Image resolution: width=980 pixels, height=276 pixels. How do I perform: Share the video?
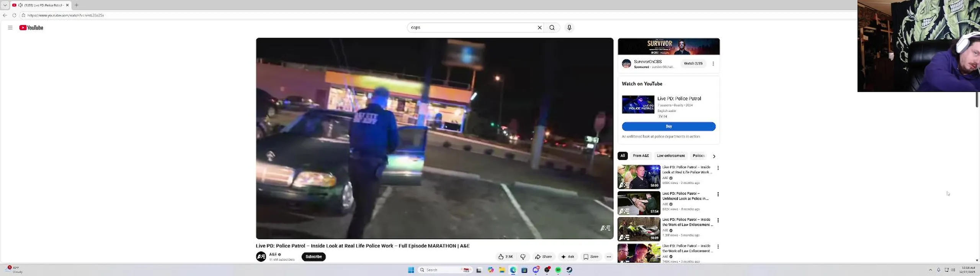(x=544, y=257)
